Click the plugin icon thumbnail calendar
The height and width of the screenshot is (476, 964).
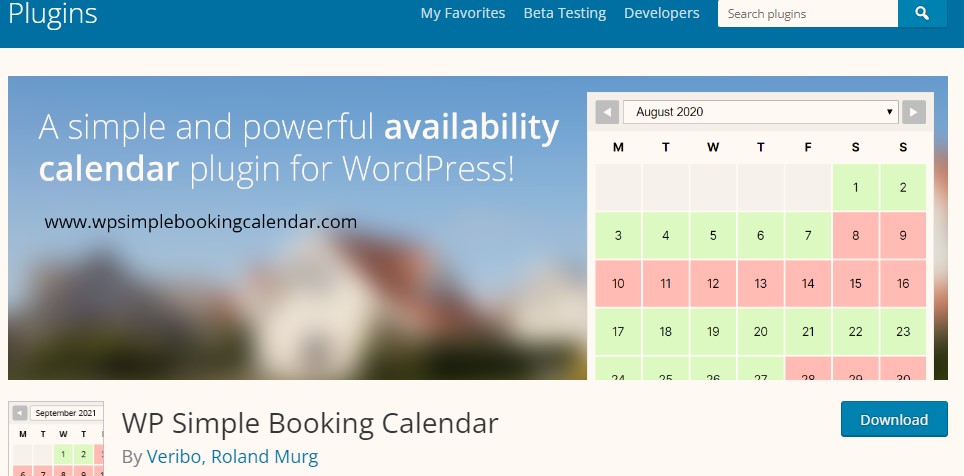point(56,438)
